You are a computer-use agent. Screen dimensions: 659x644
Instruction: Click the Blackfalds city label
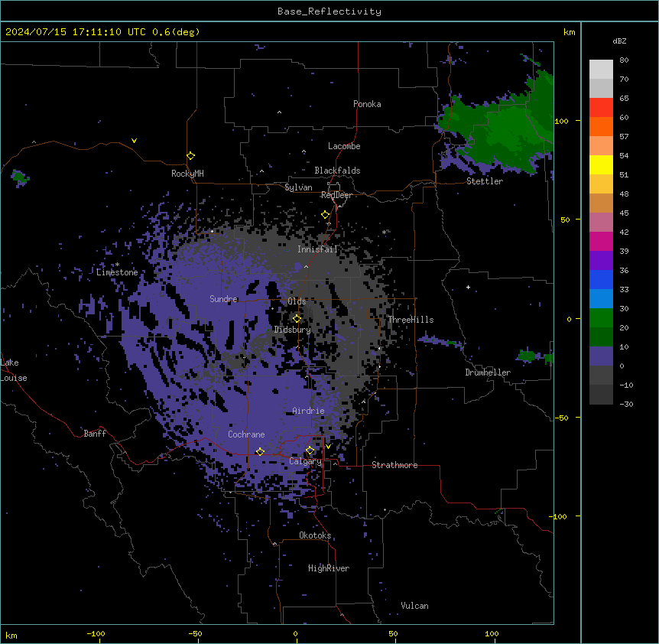click(x=337, y=171)
